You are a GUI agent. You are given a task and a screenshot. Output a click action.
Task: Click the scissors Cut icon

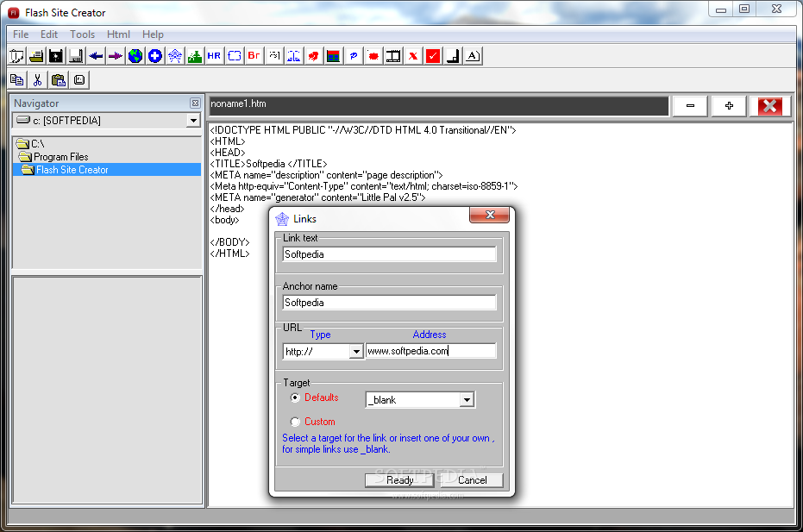pyautogui.click(x=37, y=80)
